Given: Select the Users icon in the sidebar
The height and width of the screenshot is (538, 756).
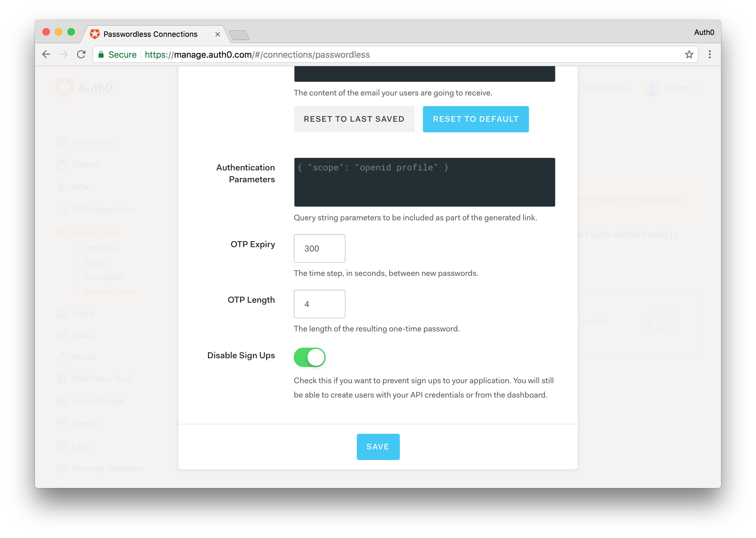Looking at the screenshot, I should 62,313.
